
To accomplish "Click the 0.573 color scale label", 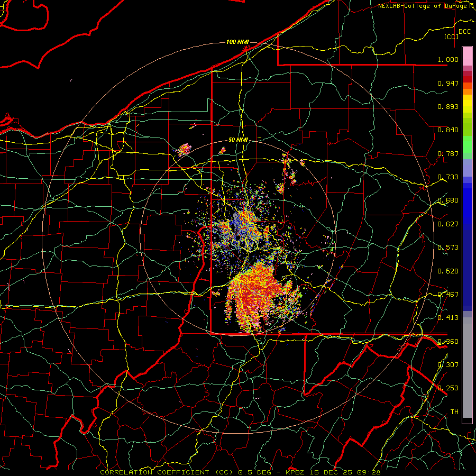I will [x=448, y=248].
